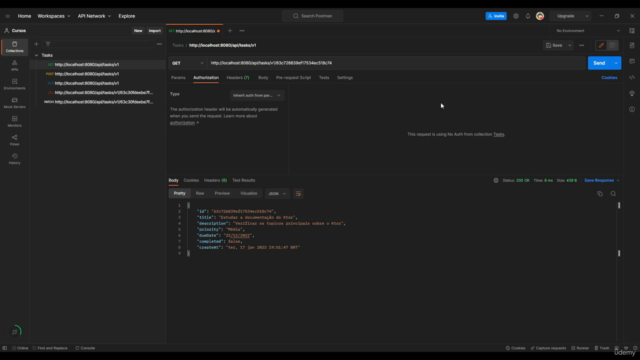The image size is (640, 360).
Task: Click the New button in sidebar
Action: pos(138,31)
